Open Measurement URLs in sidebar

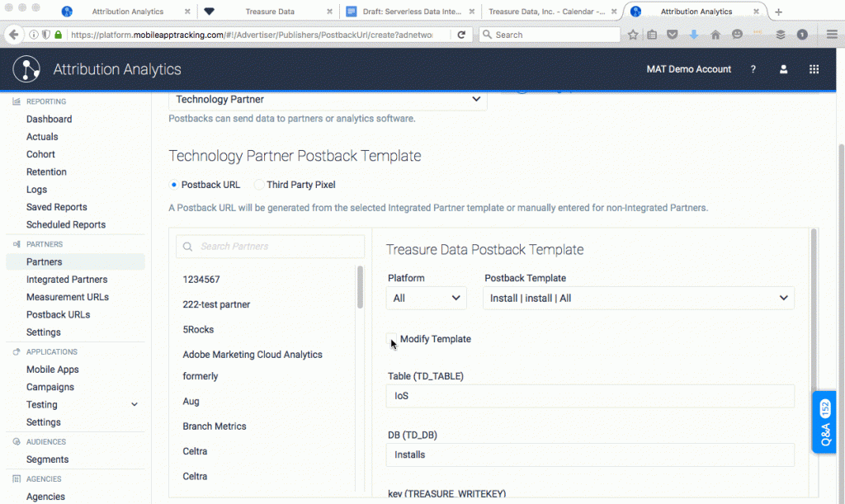point(68,297)
